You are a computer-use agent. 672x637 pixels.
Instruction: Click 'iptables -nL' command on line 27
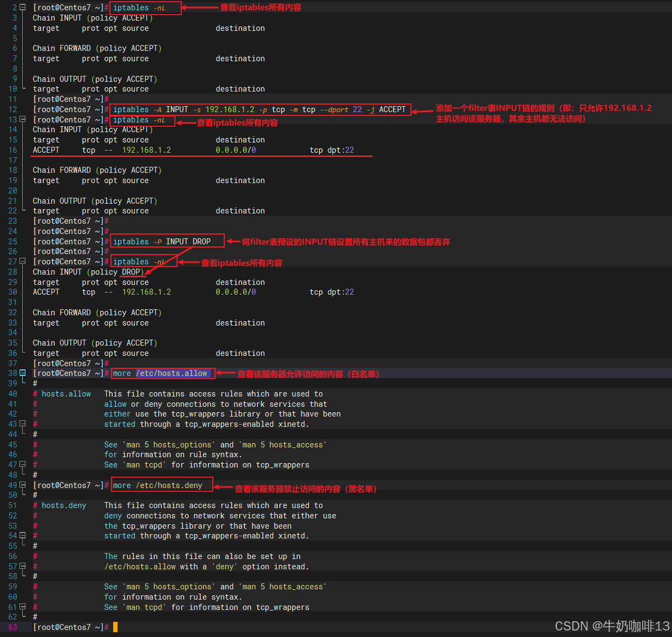139,262
